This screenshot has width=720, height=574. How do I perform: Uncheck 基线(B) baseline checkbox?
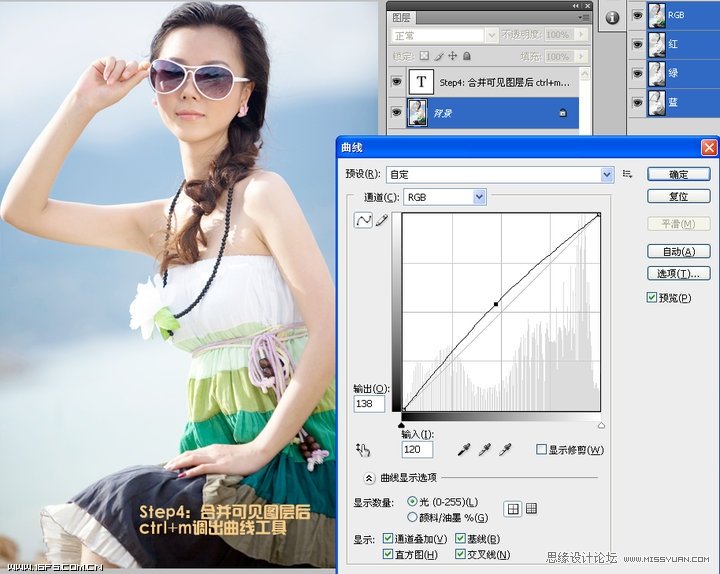(x=460, y=538)
